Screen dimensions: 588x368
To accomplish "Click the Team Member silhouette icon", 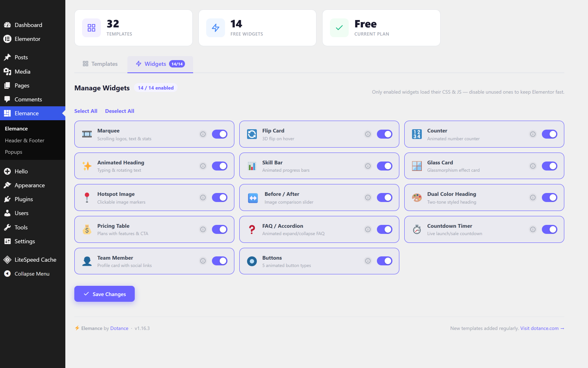I will click(87, 261).
